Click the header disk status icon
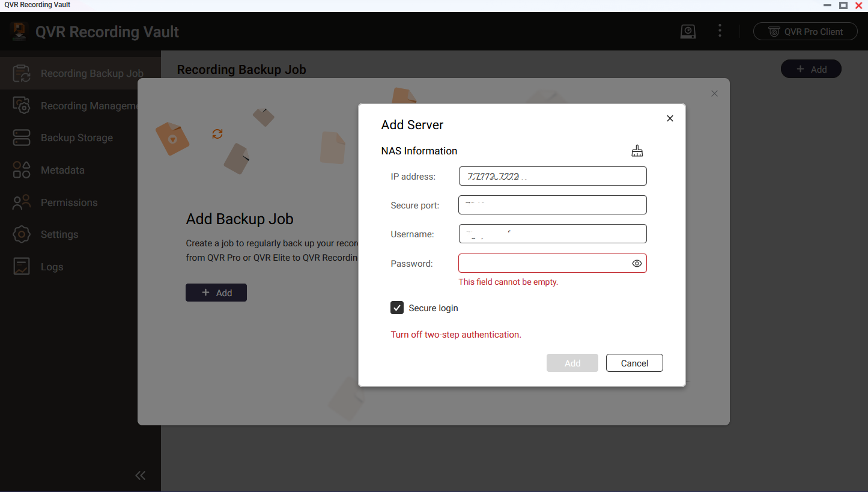 point(688,31)
